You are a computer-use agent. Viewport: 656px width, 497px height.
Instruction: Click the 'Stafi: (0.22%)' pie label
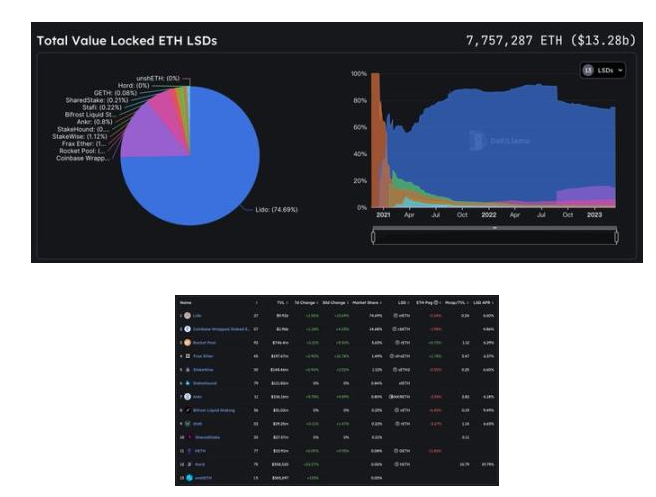tap(102, 108)
